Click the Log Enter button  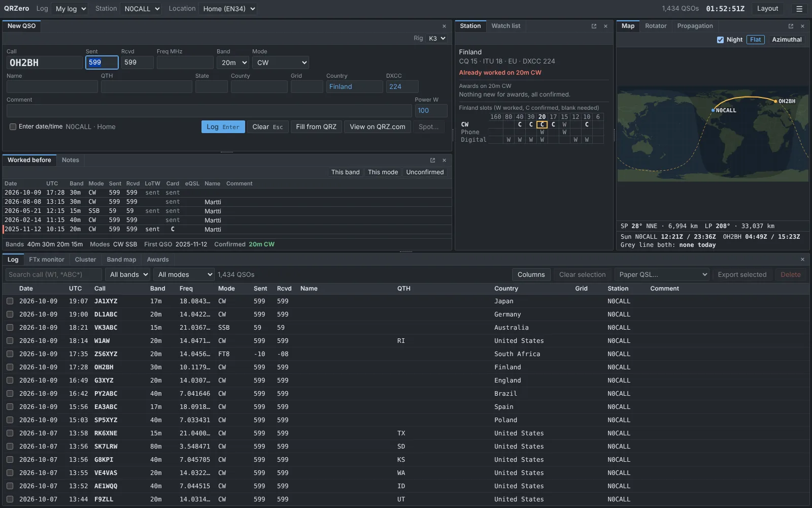point(223,126)
